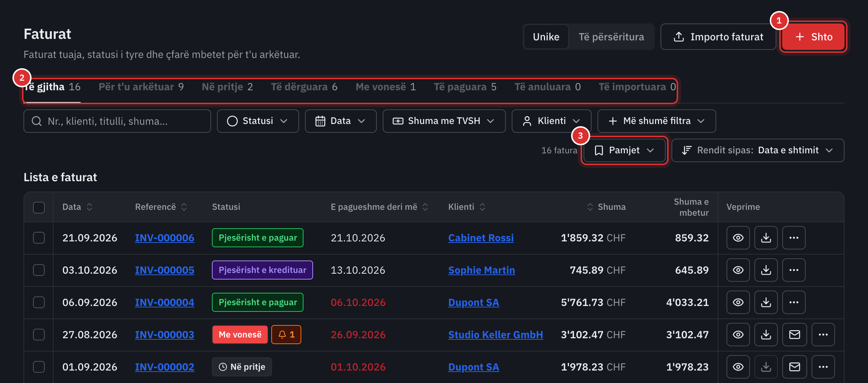868x383 pixels.
Task: Open more actions menu for INV-000005
Action: (x=794, y=270)
